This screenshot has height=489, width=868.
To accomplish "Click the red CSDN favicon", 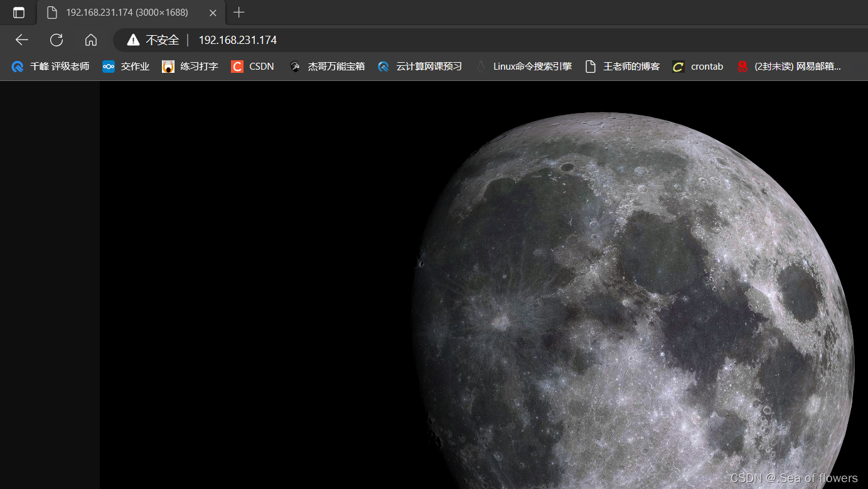I will click(237, 67).
